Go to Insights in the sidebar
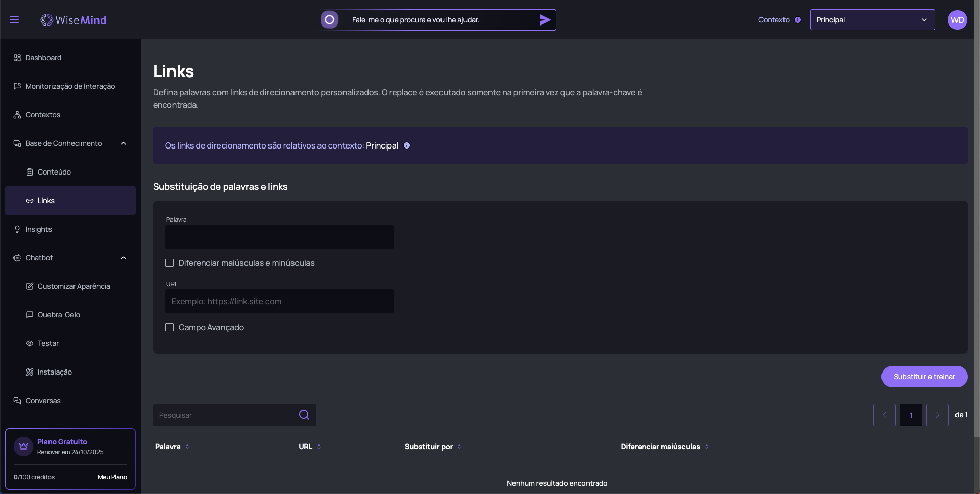Viewport: 980px width, 494px height. [x=39, y=229]
